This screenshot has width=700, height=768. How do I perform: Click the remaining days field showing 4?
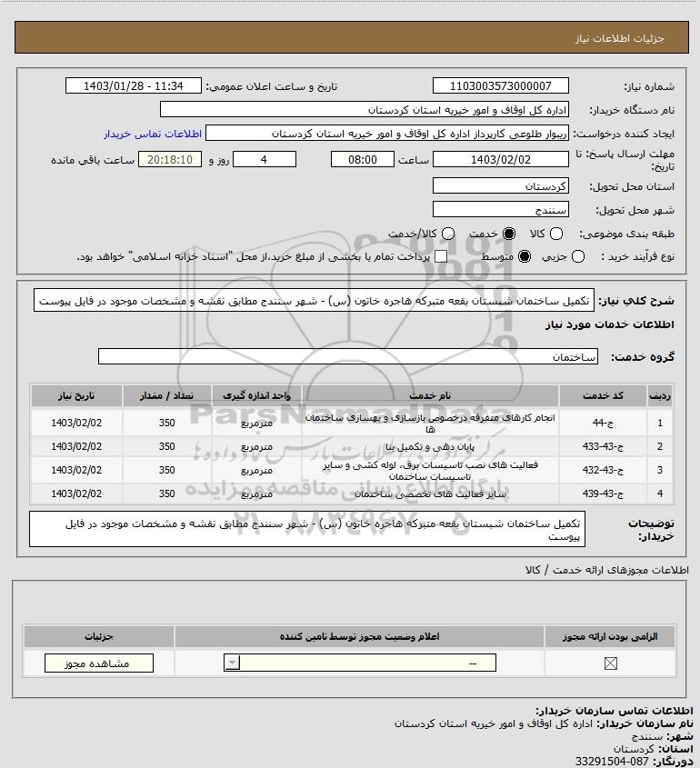pos(264,159)
